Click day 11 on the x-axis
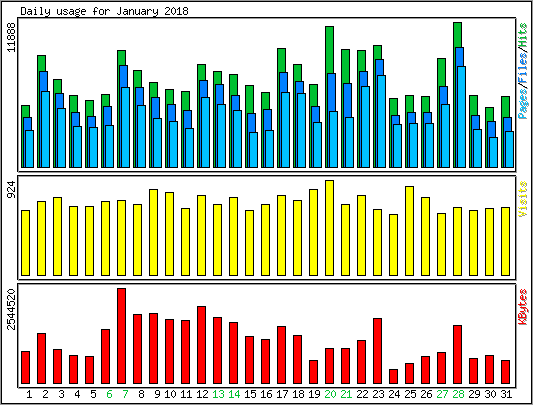Screen dimensions: 533x405 [186, 394]
